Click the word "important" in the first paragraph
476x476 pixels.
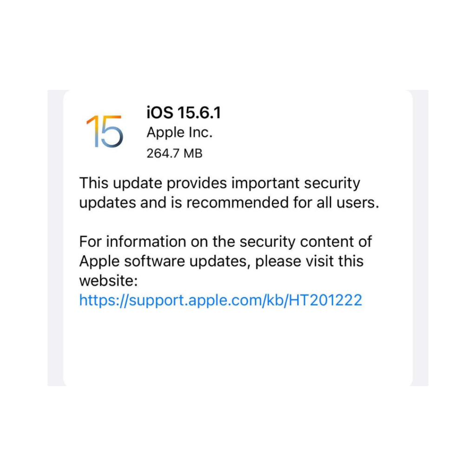click(265, 183)
